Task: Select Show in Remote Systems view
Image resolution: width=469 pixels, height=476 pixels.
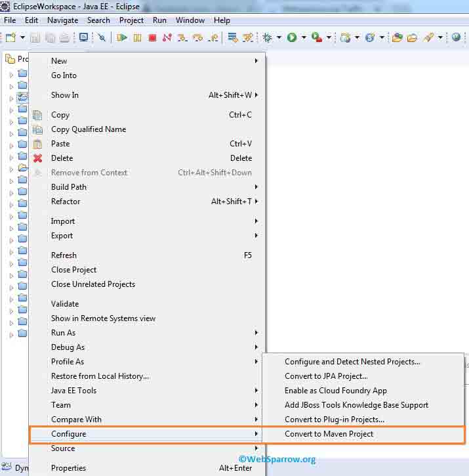Action: tap(147, 318)
